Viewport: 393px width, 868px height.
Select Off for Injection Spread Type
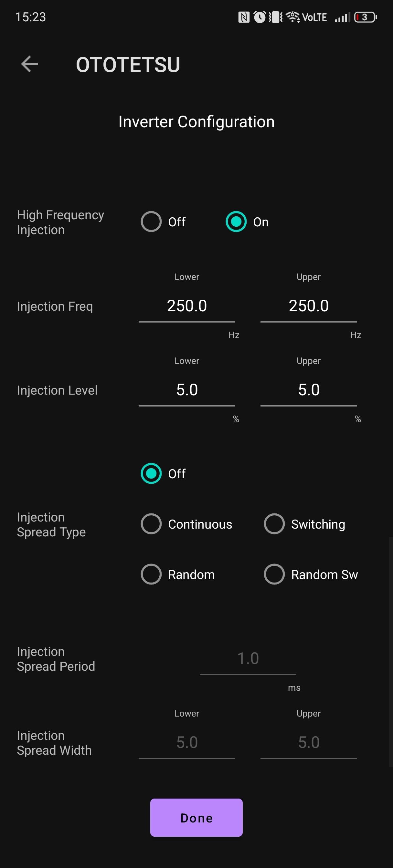coord(151,473)
